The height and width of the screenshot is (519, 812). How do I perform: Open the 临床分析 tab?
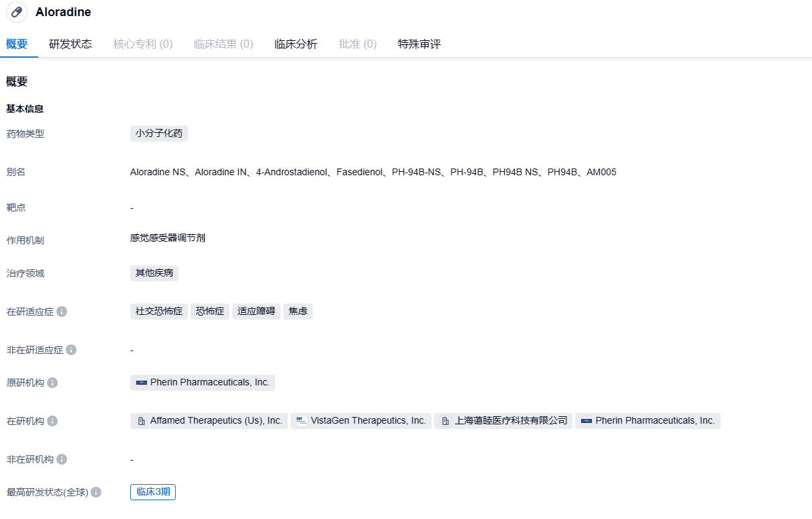coord(296,44)
